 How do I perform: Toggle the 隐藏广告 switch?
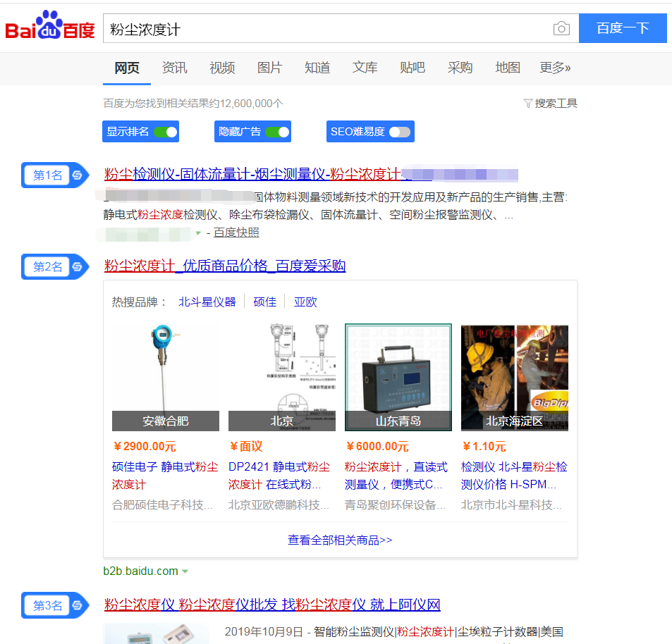[x=278, y=132]
